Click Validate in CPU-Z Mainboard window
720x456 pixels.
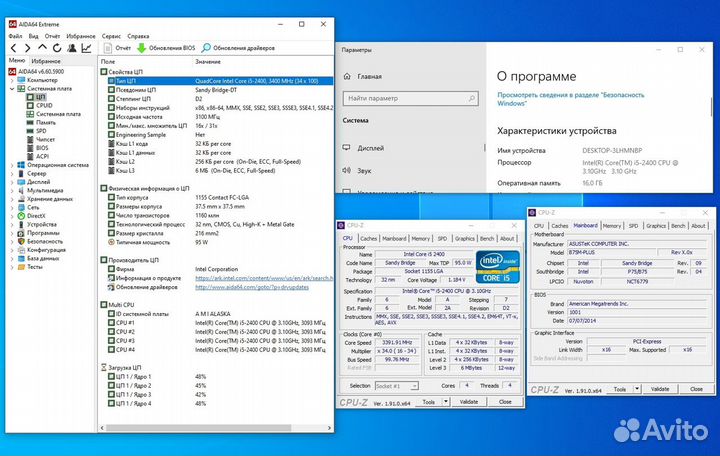[x=660, y=389]
